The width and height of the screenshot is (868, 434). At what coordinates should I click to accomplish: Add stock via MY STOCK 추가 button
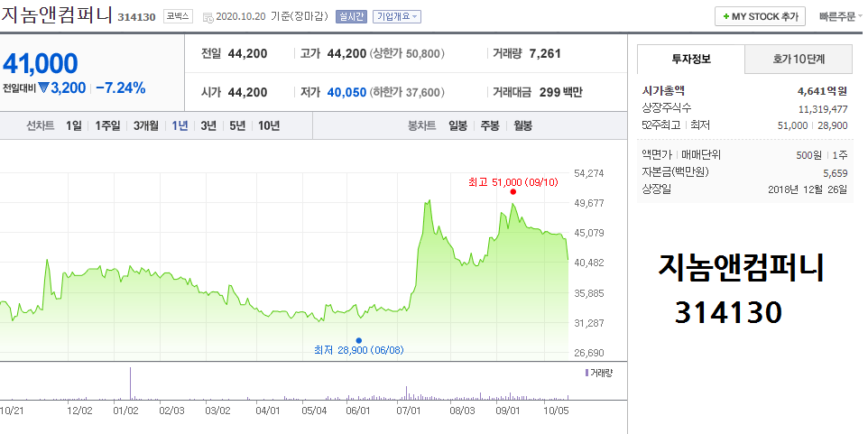pos(760,16)
